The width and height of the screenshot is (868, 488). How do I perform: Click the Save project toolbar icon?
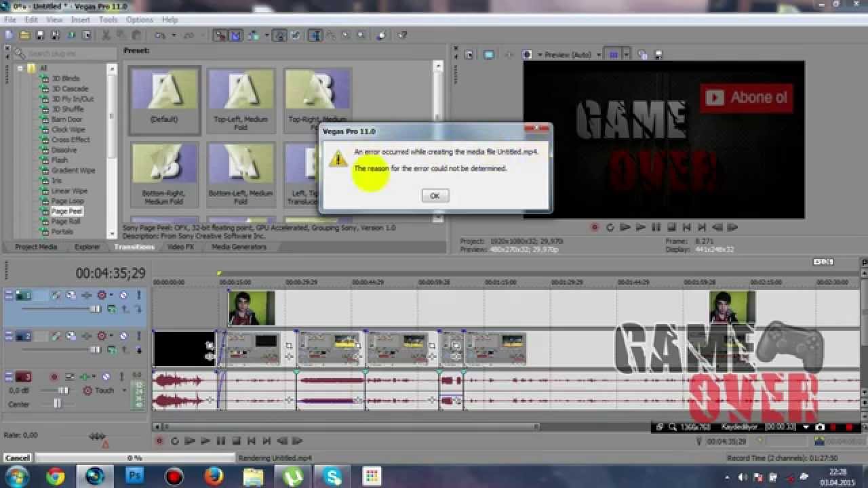click(x=40, y=35)
